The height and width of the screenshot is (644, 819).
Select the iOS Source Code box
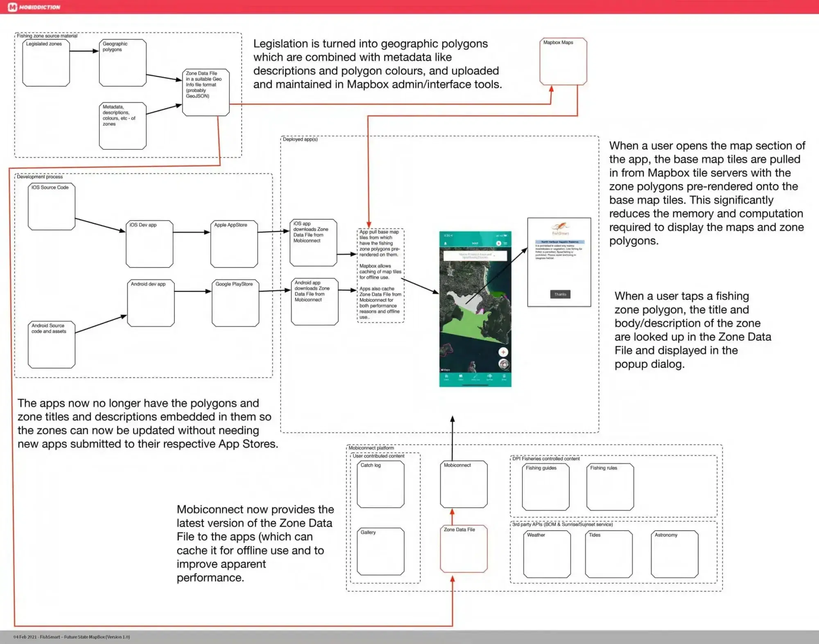pyautogui.click(x=51, y=206)
